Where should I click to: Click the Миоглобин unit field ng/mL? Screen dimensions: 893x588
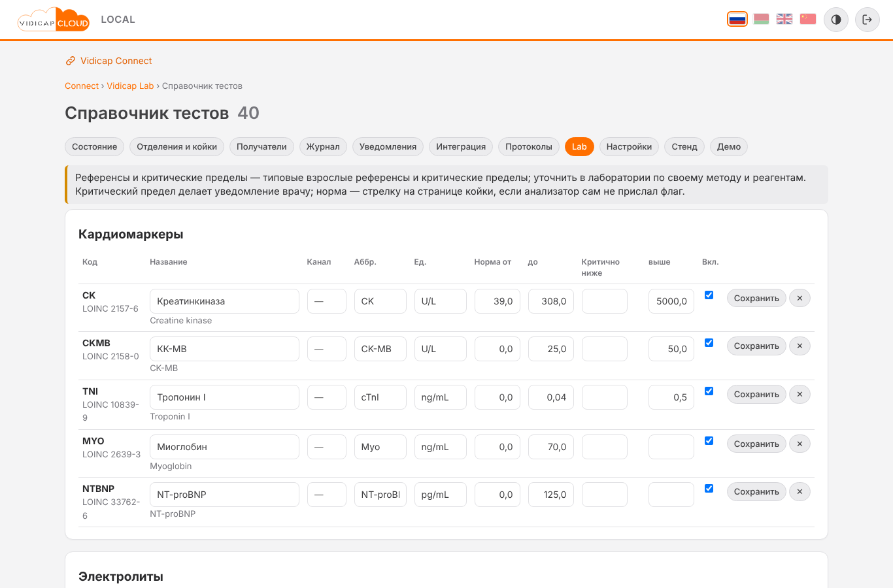coord(441,447)
